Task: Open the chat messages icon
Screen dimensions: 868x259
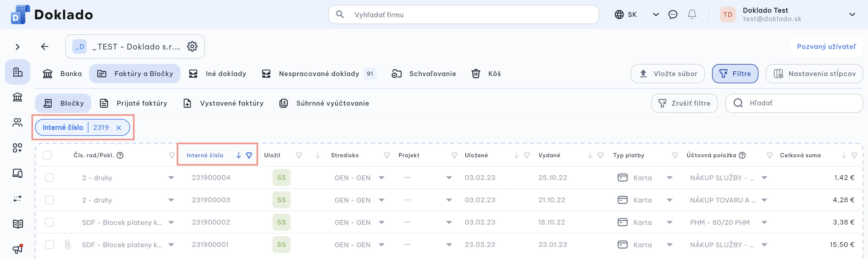Action: (x=672, y=14)
